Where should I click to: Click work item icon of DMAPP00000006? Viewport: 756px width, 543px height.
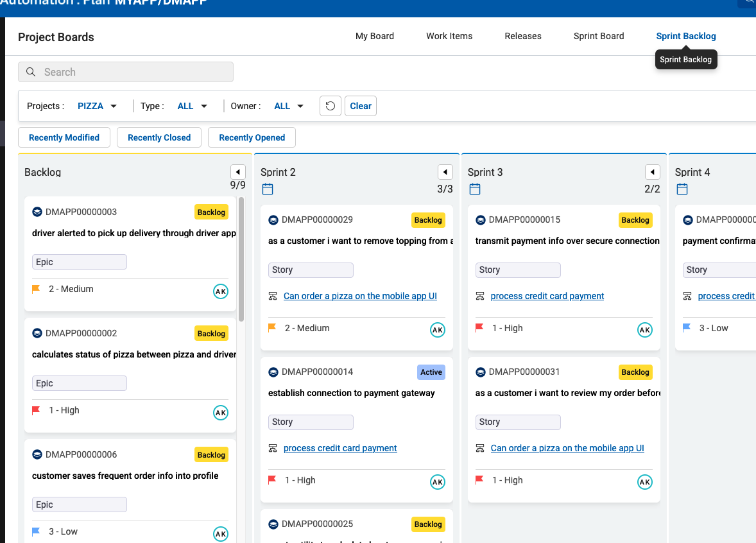[37, 454]
